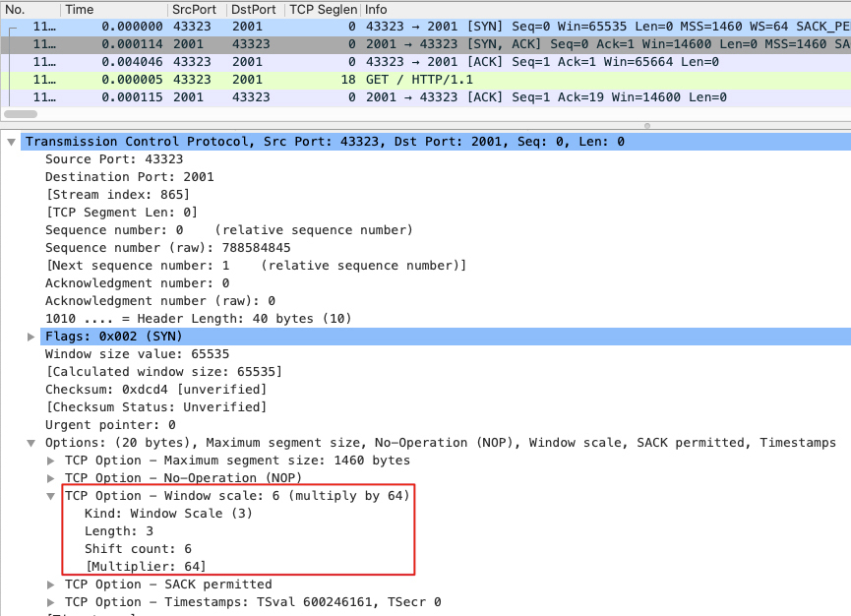The image size is (851, 616).
Task: Expand TCP Option SACK permitted
Action: click(x=50, y=585)
